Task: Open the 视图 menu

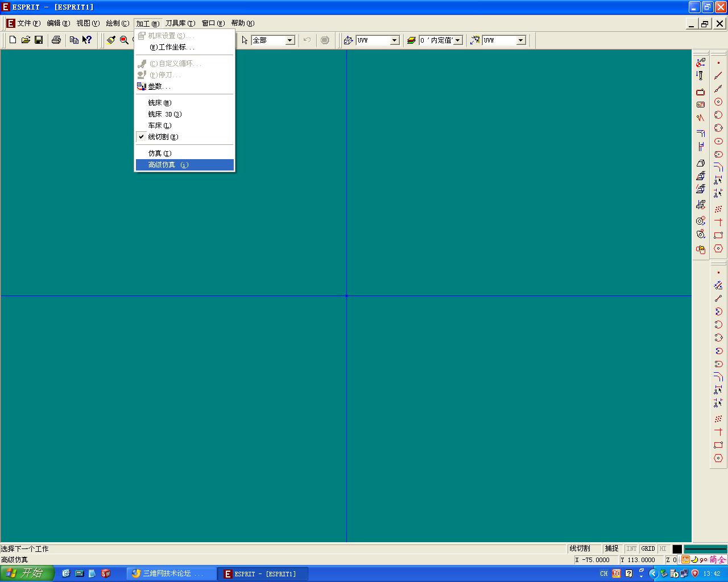Action: pyautogui.click(x=88, y=23)
